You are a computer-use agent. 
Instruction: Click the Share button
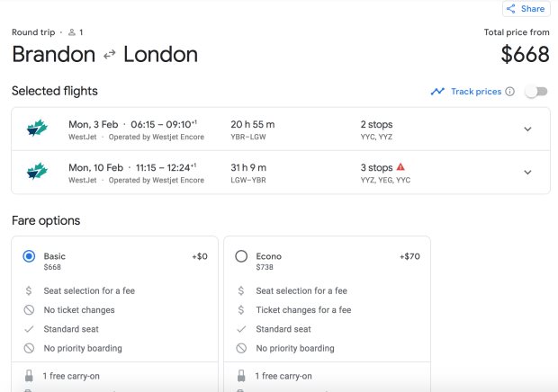point(526,9)
